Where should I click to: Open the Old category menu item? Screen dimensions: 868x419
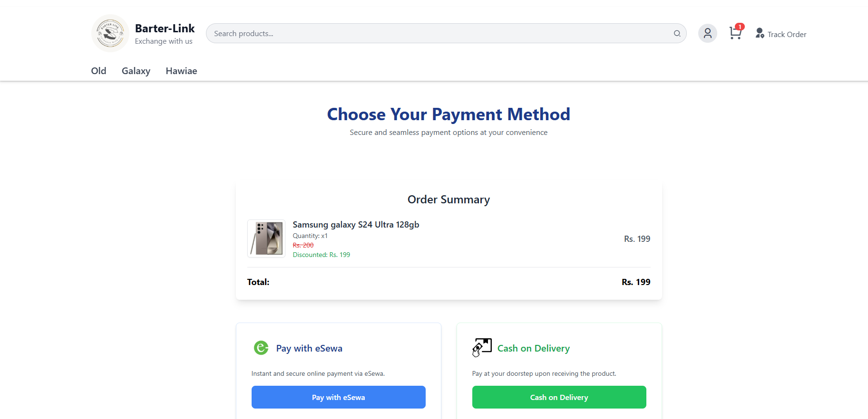(x=98, y=71)
